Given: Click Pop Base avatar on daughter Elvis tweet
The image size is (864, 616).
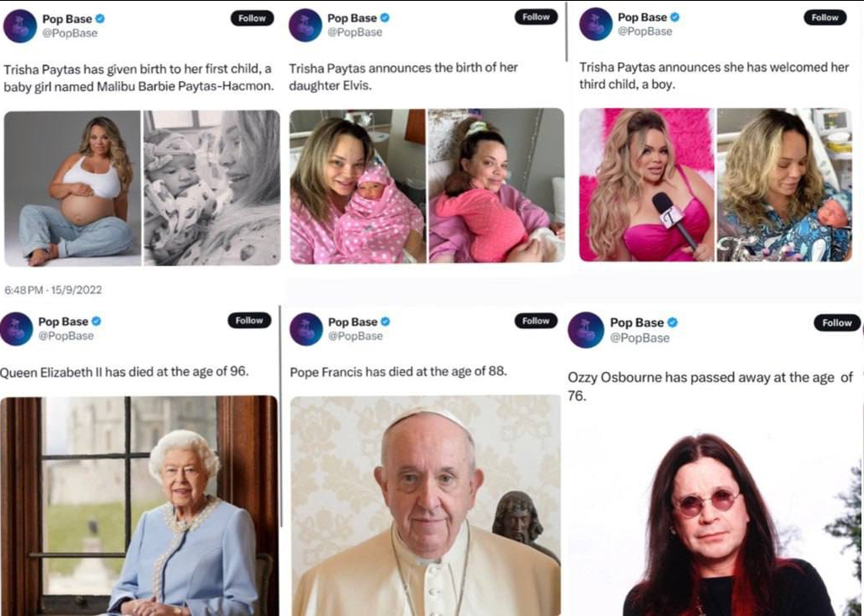Looking at the screenshot, I should (x=305, y=25).
